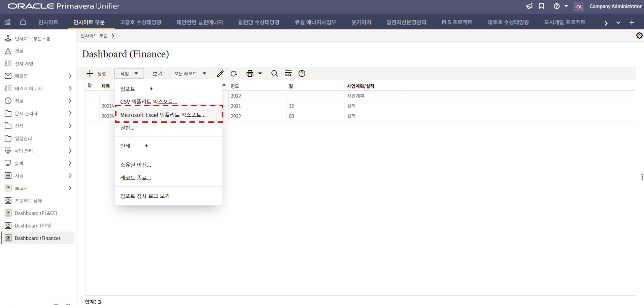Click the toolbar help question mark icon

point(302,74)
